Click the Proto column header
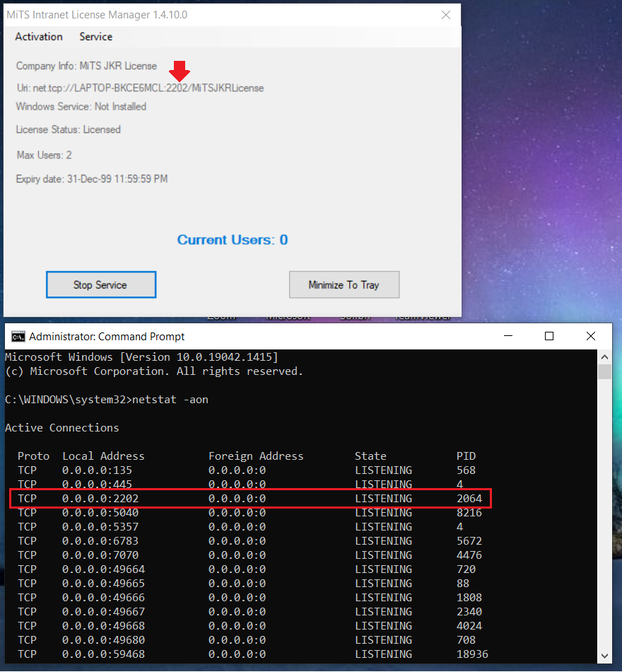This screenshot has height=672, width=622. point(33,456)
